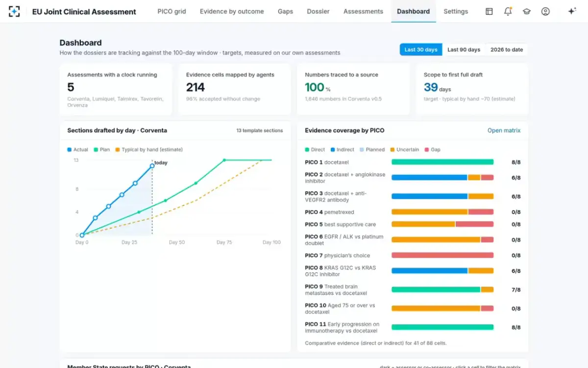Click the 13 template sections text
Screen dimensions: 588x368
point(260,131)
